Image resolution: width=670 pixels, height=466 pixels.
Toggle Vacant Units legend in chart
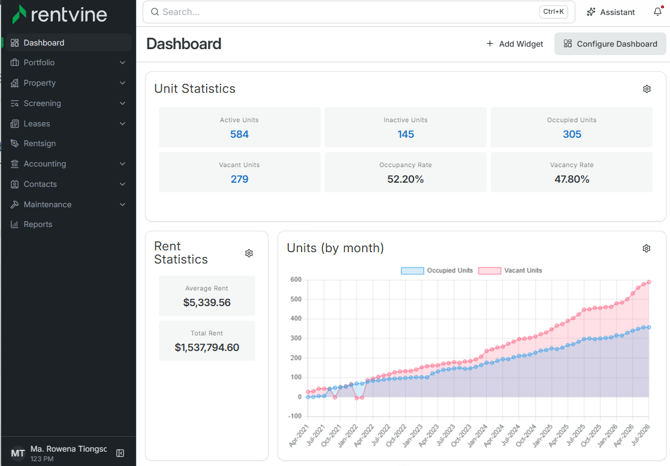point(510,270)
